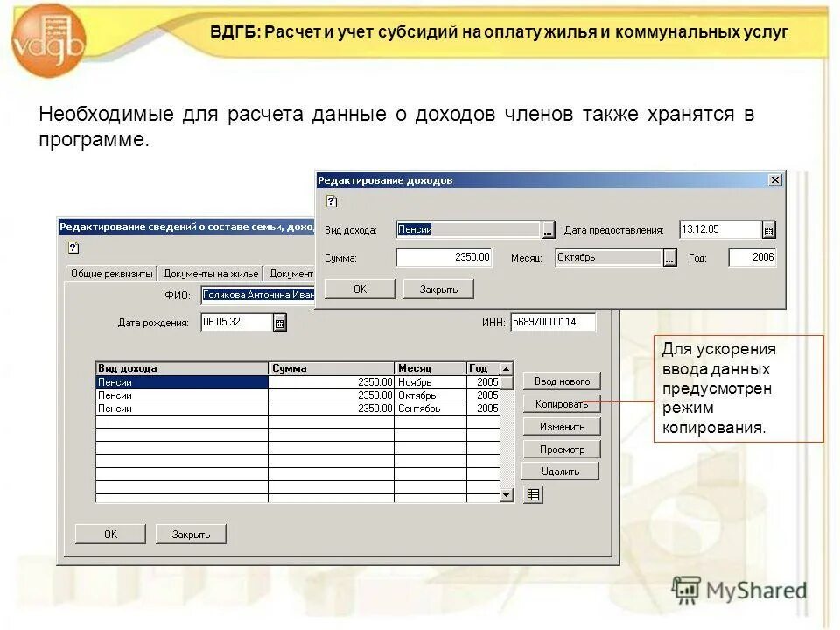
Task: Click help icon in family composition window
Action: pos(73,248)
